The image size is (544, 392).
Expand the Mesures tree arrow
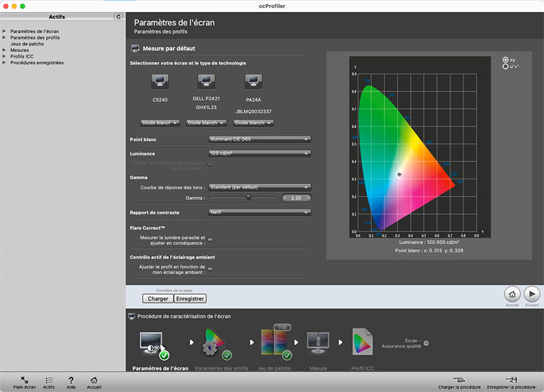[4, 50]
